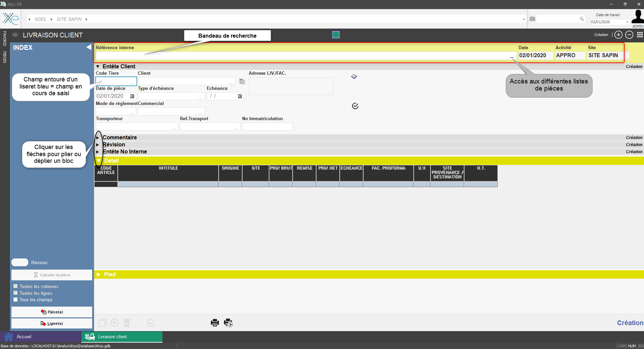Enable the Toutes les colonnes checkbox
Screen dimensions: 644x349
[15, 286]
